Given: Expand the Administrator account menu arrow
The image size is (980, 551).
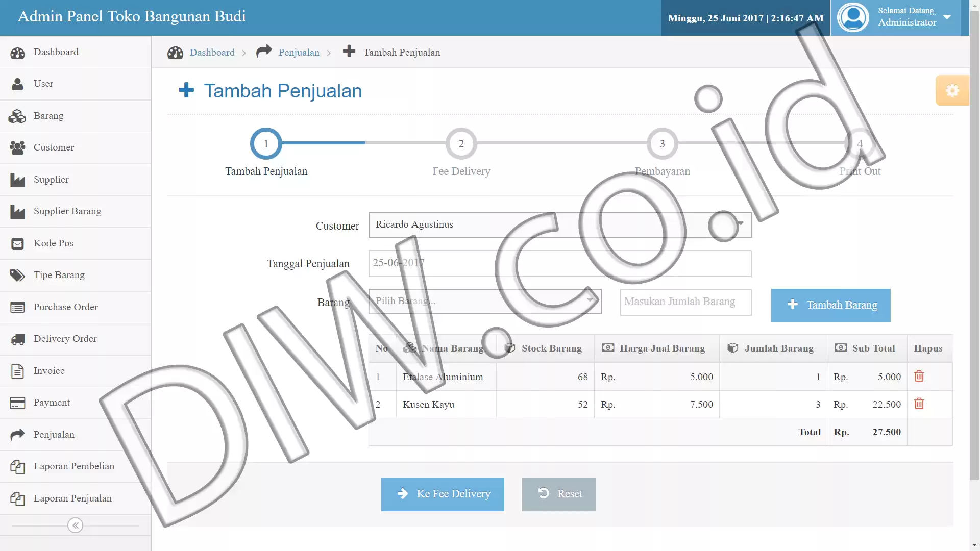Looking at the screenshot, I should coord(947,17).
